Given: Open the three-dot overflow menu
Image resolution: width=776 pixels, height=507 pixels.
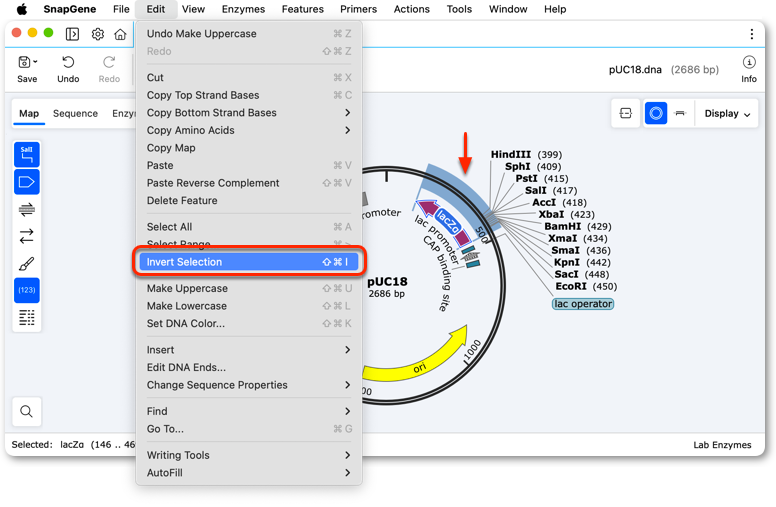Looking at the screenshot, I should [752, 34].
